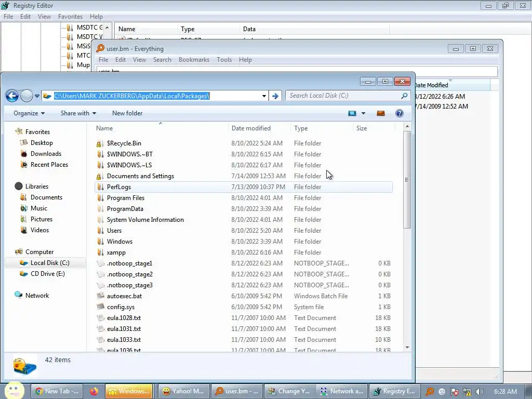Select the autoexec.bat file icon

[100, 296]
